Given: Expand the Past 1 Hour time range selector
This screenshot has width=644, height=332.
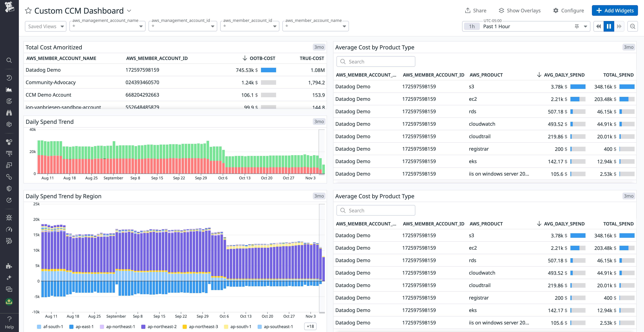Looking at the screenshot, I should coord(585,26).
